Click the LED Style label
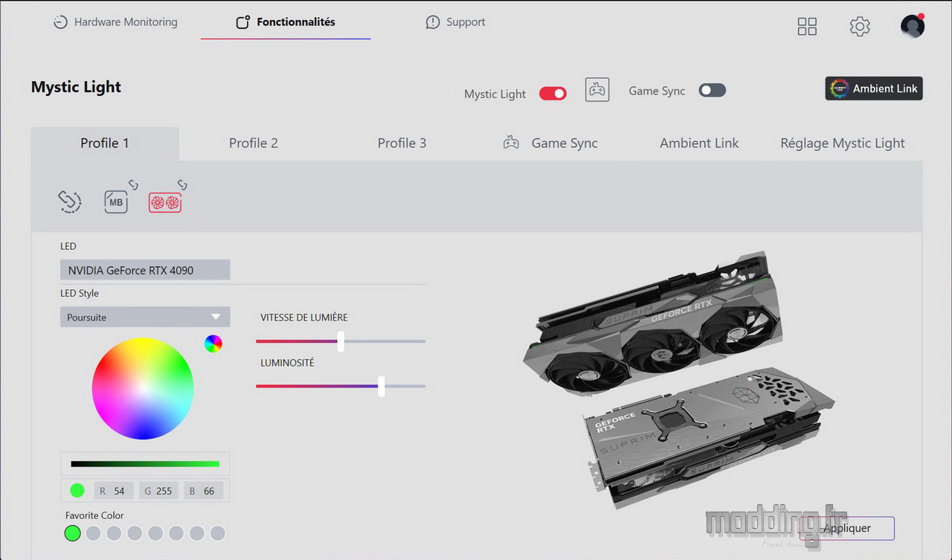Viewport: 952px width, 560px height. (x=80, y=294)
